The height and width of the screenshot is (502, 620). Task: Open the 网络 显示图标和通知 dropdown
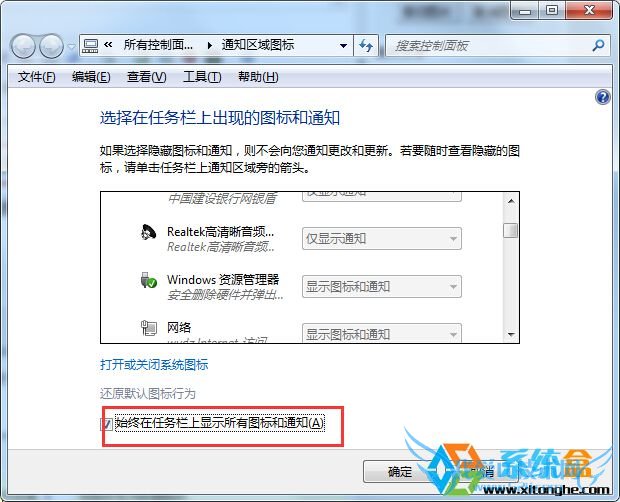click(x=382, y=333)
